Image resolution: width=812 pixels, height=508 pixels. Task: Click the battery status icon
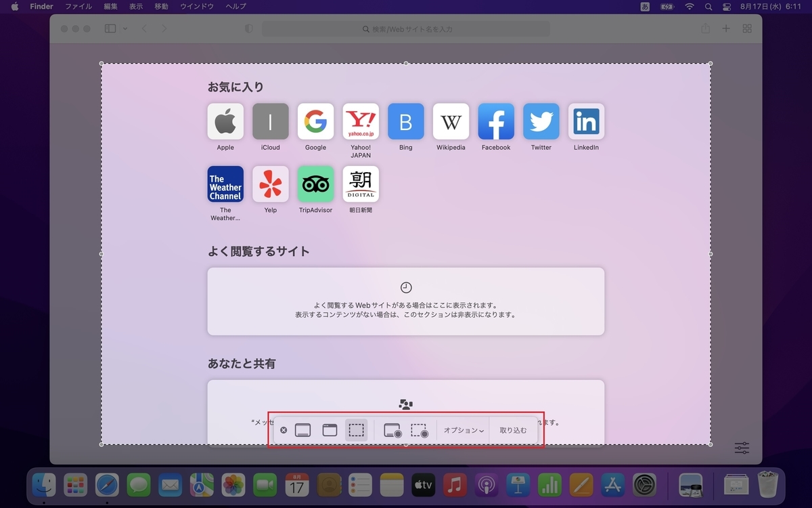coord(667,6)
